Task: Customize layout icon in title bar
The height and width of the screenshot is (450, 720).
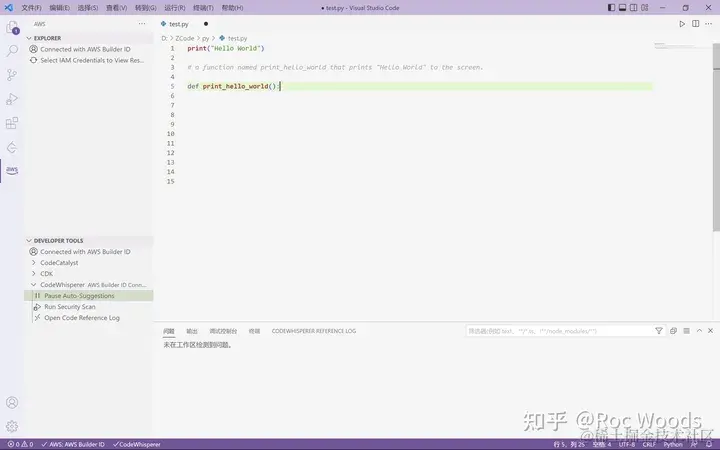Action: point(645,7)
